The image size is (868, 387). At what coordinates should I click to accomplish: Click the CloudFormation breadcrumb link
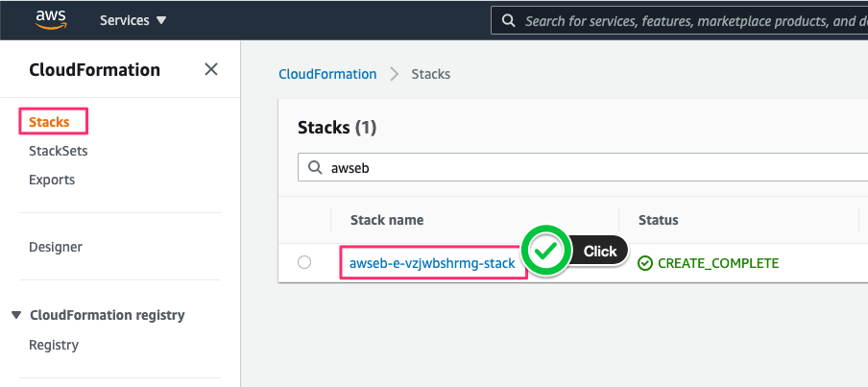(327, 74)
